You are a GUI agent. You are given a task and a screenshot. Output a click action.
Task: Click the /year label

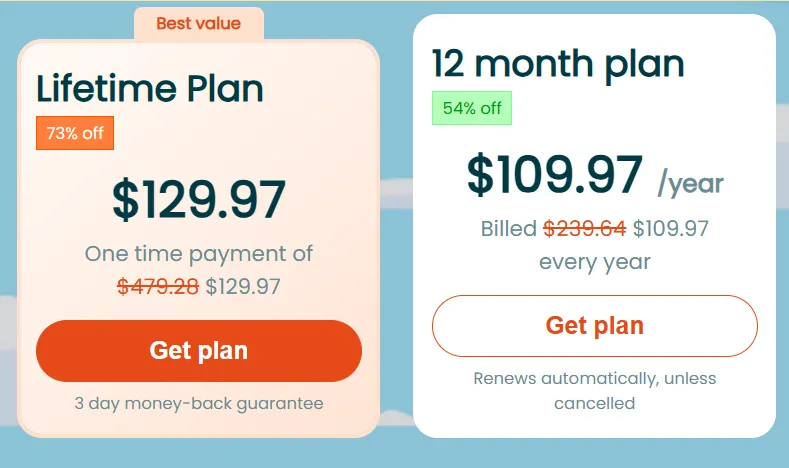pos(690,183)
